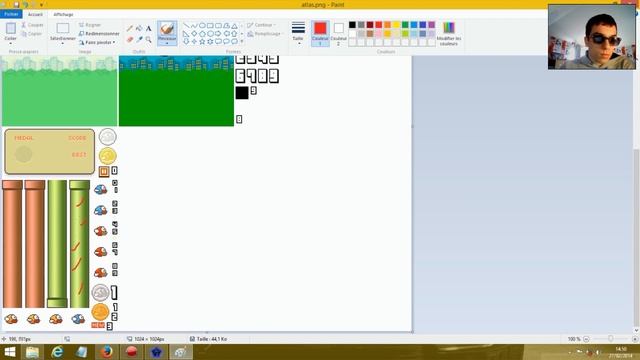Select the Pencil tool
The width and height of the screenshot is (640, 360).
click(x=130, y=28)
